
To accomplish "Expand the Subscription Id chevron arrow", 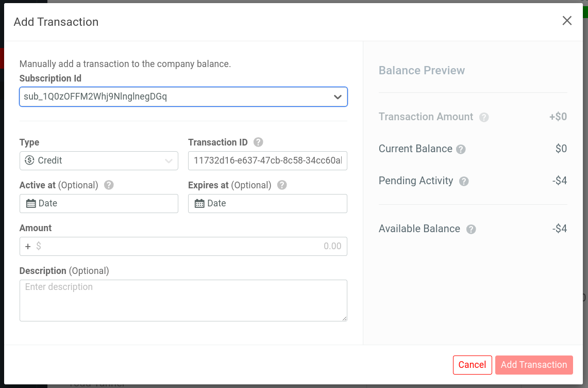I will (338, 96).
